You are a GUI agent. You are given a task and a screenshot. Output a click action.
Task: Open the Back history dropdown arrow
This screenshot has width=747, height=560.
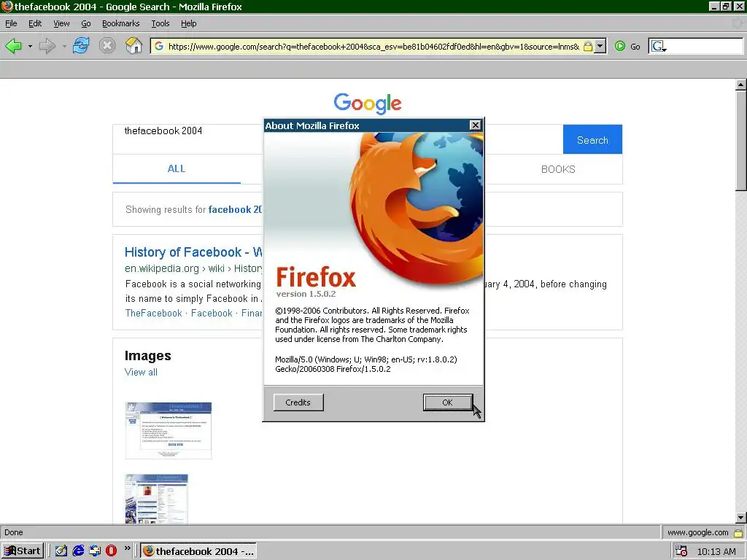(x=30, y=47)
